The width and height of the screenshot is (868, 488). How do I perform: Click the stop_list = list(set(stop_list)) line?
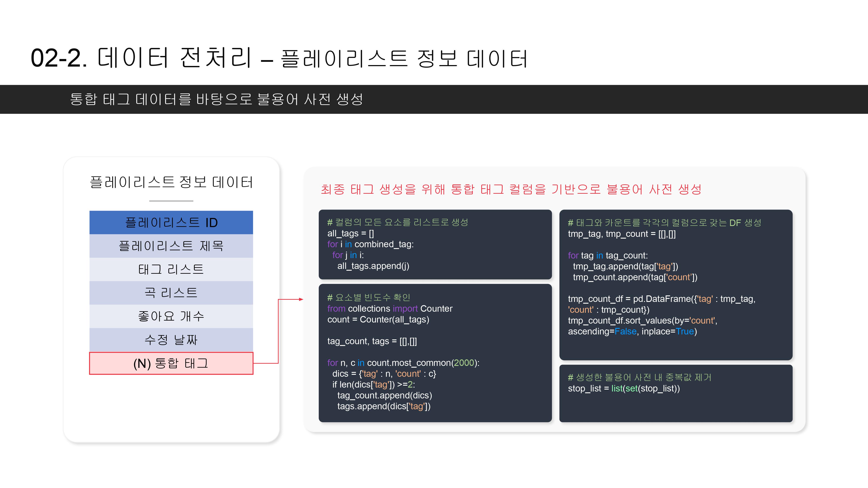624,388
